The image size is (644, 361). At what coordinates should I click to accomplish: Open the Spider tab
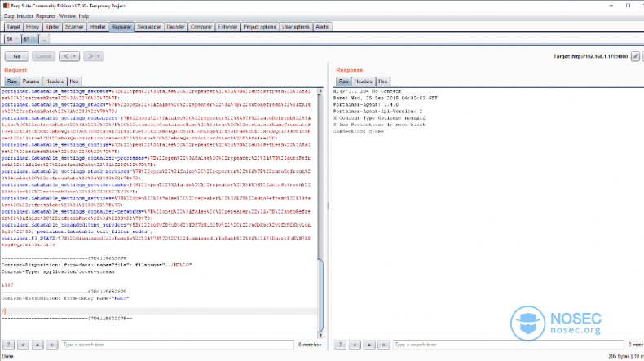coord(52,27)
